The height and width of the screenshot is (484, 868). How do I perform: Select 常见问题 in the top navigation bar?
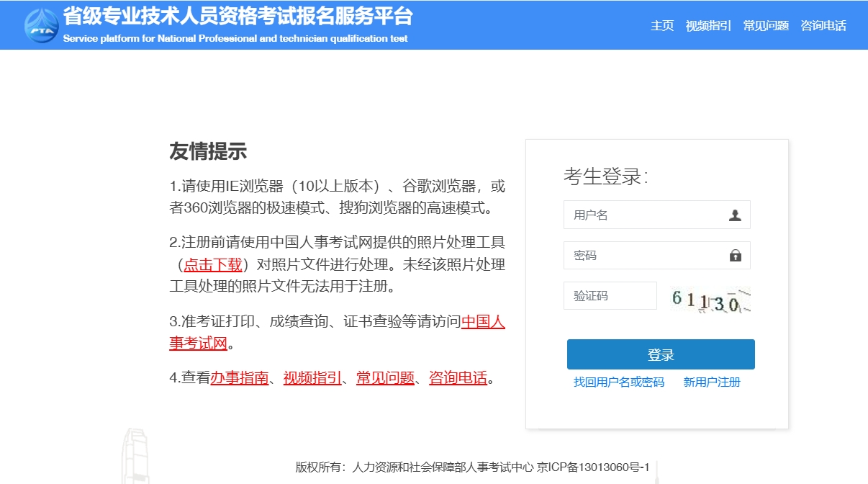coord(766,26)
